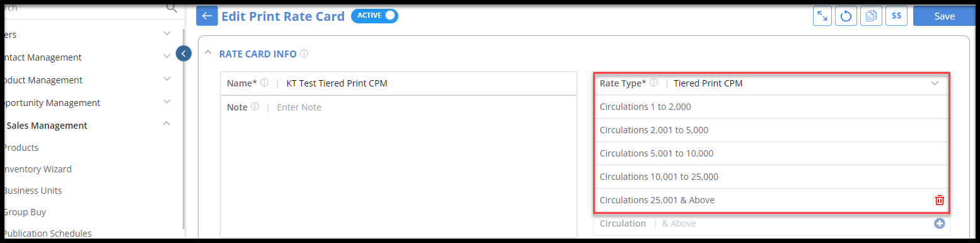The image size is (980, 243).
Task: Open the Group Buy sidebar link
Action: [24, 212]
